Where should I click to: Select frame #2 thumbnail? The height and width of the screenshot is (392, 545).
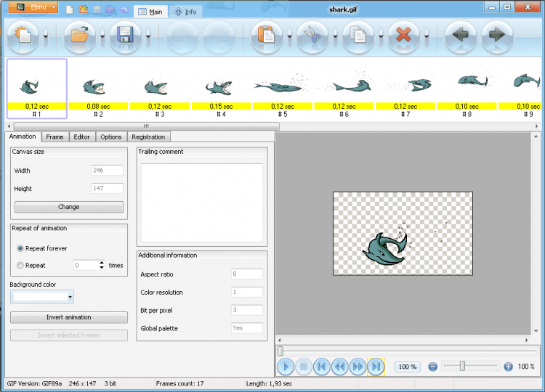point(98,89)
